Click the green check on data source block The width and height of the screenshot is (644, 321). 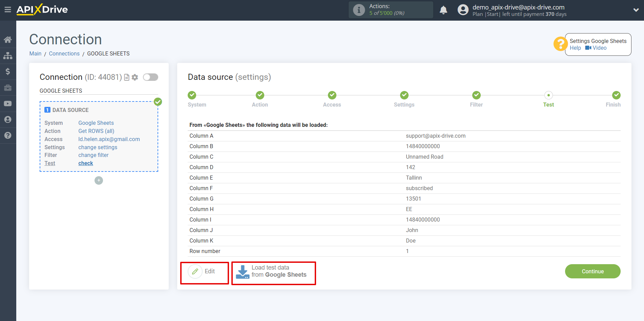tap(158, 101)
